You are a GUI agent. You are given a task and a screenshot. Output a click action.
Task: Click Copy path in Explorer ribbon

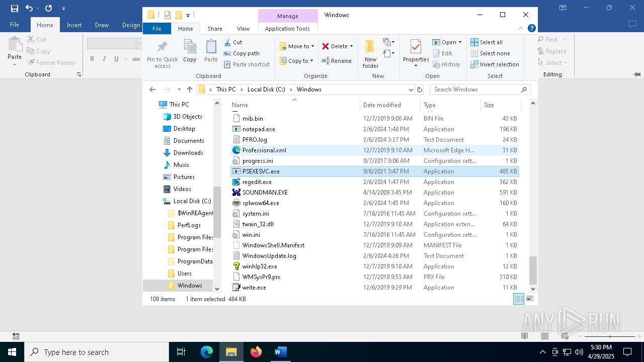[242, 53]
